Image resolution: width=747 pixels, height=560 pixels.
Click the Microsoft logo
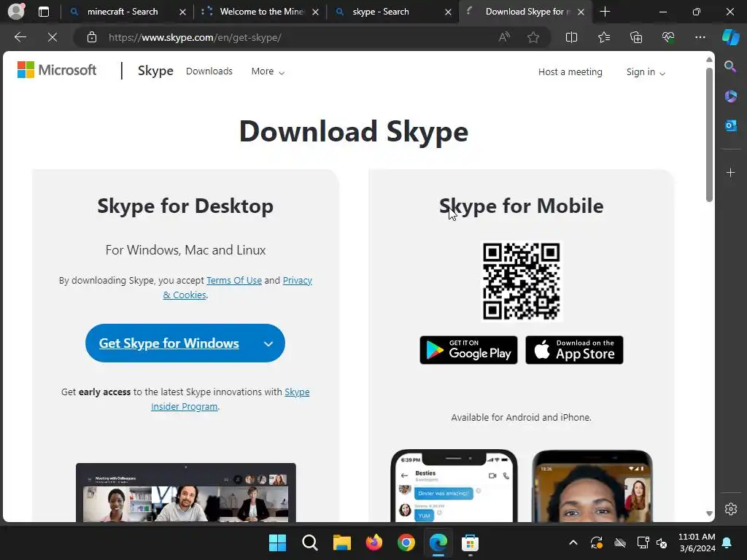pyautogui.click(x=57, y=71)
